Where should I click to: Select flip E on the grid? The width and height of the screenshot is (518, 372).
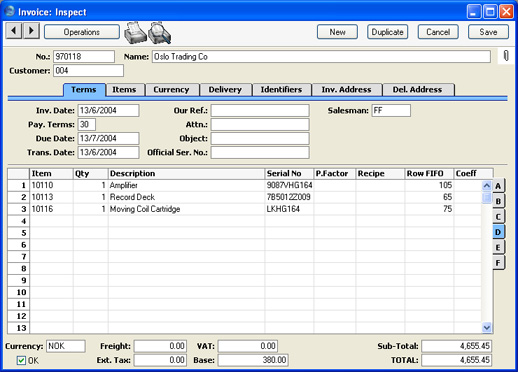coord(498,247)
